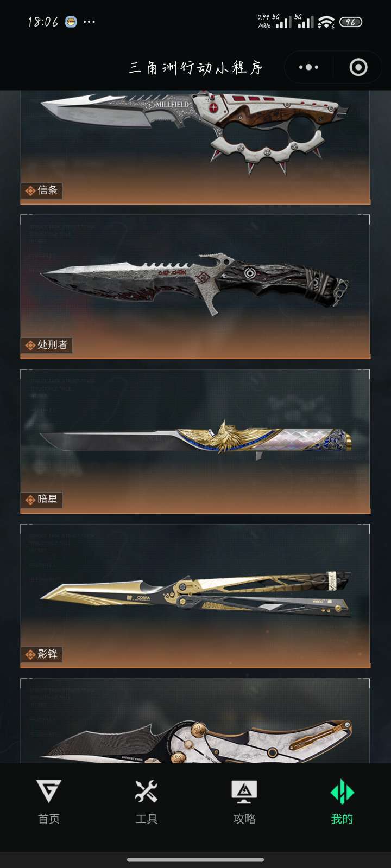The height and width of the screenshot is (868, 391).
Task: Tap the green 我的 icon
Action: coord(342,792)
